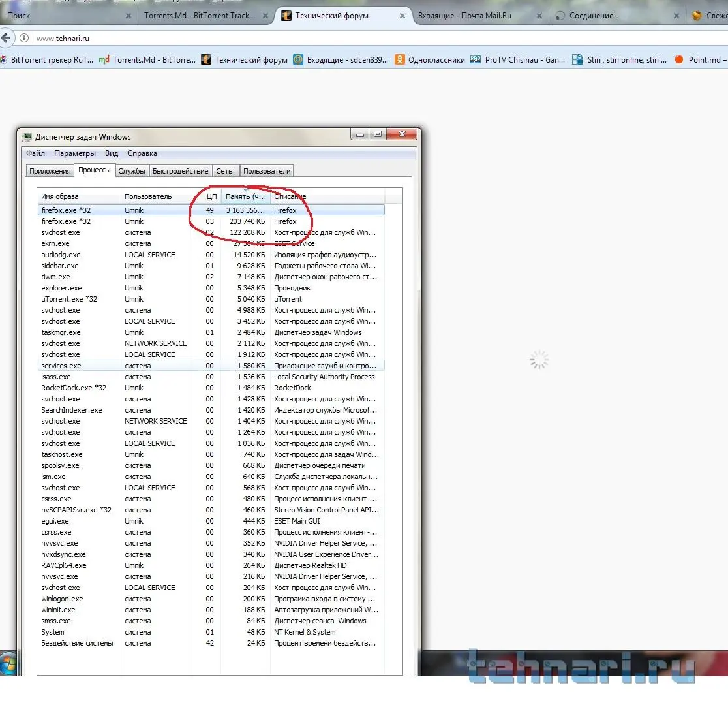728x705 pixels.
Task: Select the spoolsv.exe process
Action: [x=211, y=465]
